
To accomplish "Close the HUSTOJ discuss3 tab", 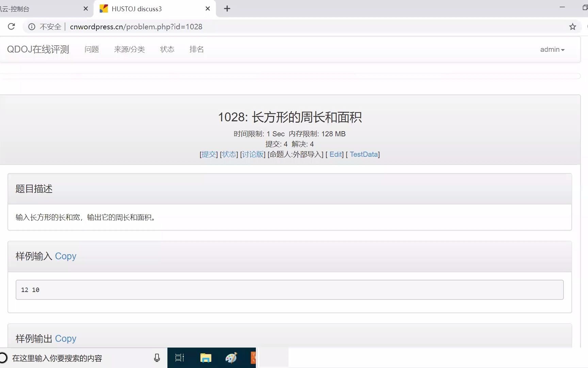I will click(x=208, y=9).
